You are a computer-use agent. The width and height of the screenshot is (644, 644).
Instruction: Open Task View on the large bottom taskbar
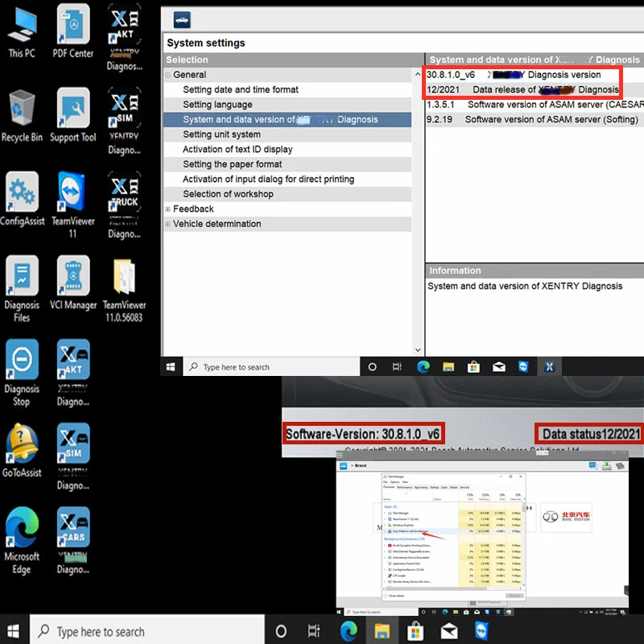[314, 630]
